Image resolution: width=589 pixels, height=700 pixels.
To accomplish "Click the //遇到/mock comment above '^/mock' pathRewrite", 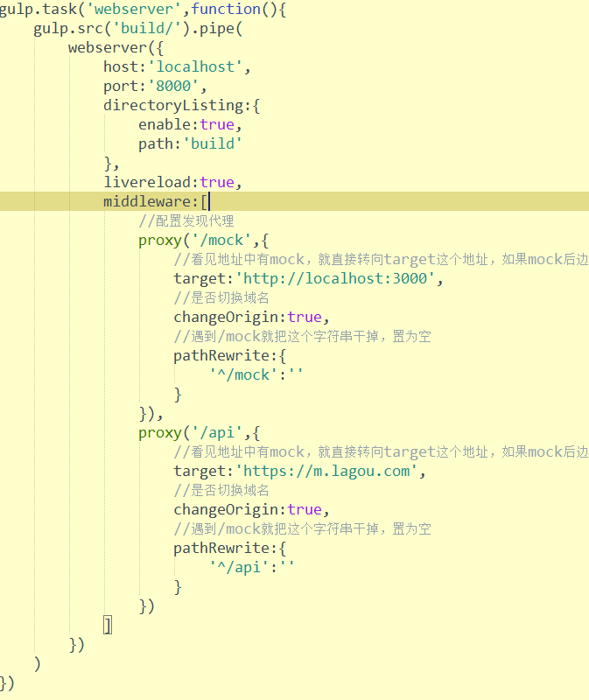I will pos(302,336).
